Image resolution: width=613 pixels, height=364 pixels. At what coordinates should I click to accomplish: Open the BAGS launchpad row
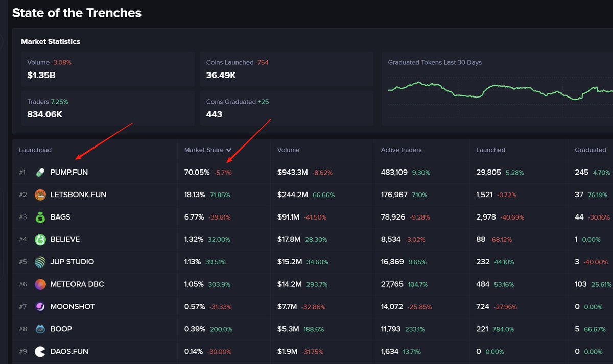point(313,217)
